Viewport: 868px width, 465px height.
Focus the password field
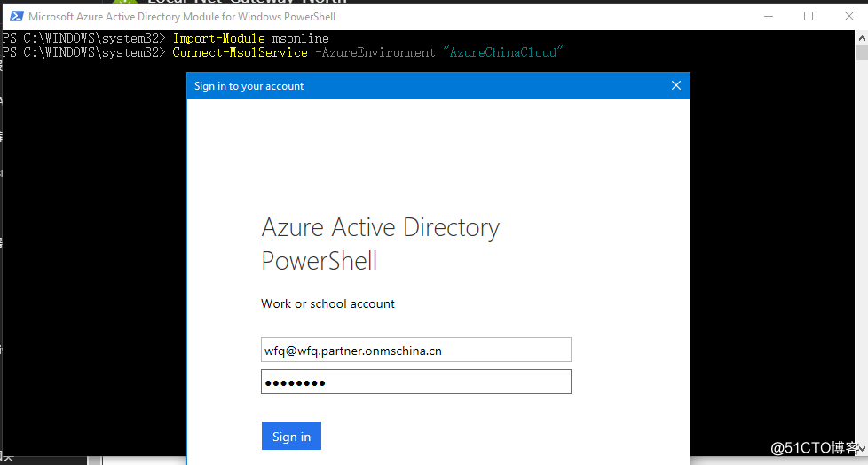[415, 382]
